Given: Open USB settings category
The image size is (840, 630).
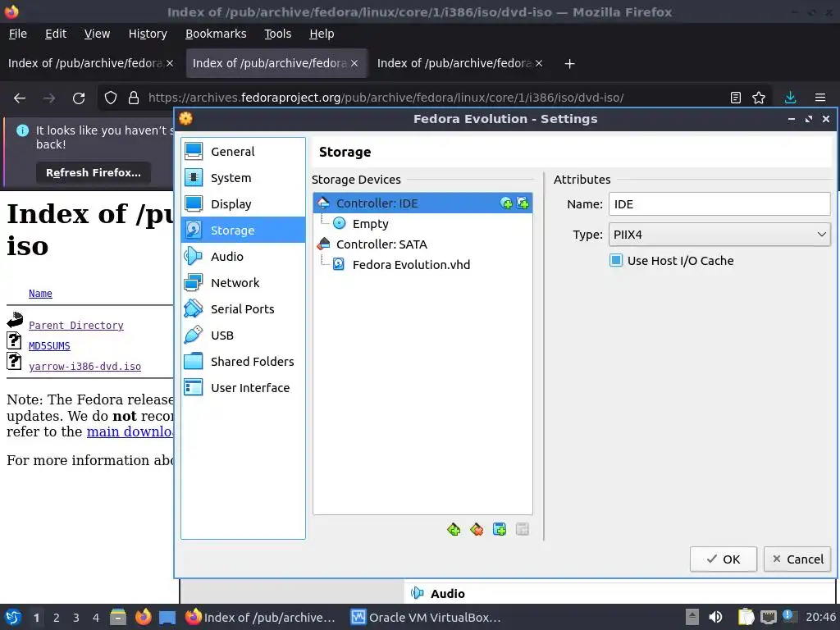Looking at the screenshot, I should click(x=243, y=336).
